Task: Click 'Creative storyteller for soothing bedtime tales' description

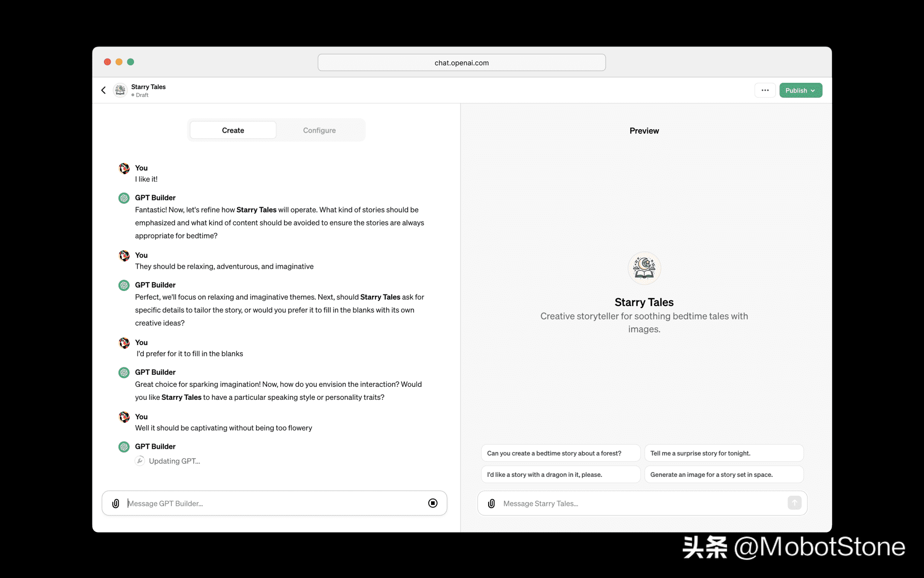Action: coord(644,322)
